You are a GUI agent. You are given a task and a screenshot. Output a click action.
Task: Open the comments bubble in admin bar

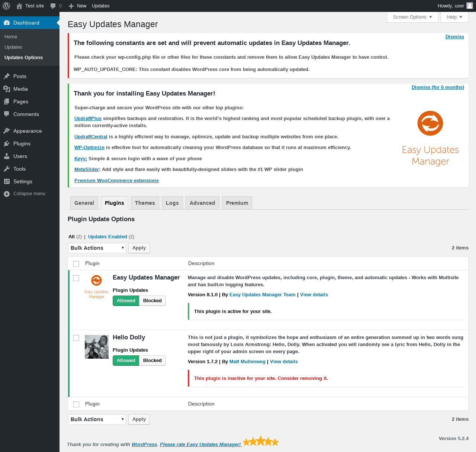click(53, 6)
